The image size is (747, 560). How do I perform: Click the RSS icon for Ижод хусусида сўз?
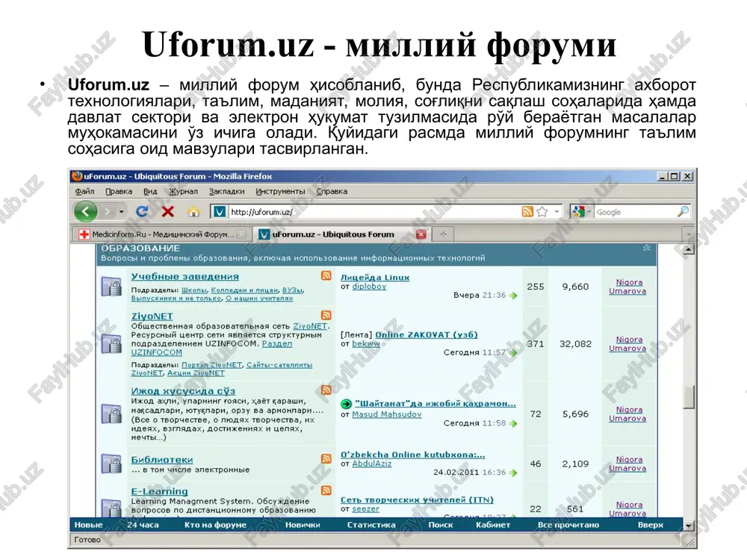coord(326,390)
